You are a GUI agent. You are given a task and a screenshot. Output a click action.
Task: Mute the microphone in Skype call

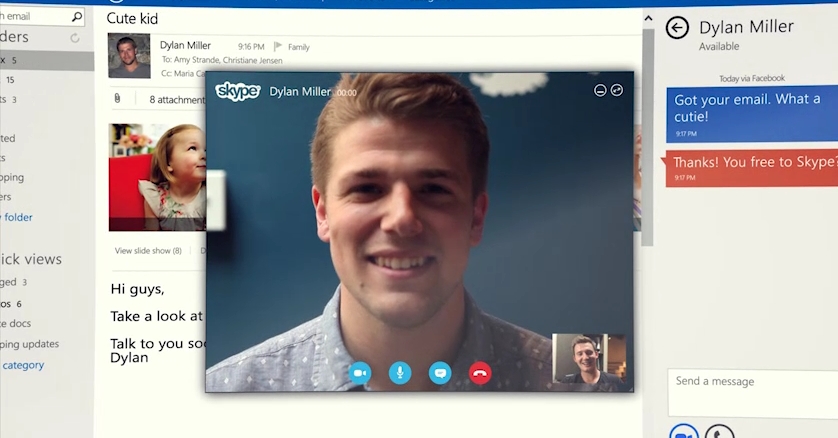(x=400, y=373)
